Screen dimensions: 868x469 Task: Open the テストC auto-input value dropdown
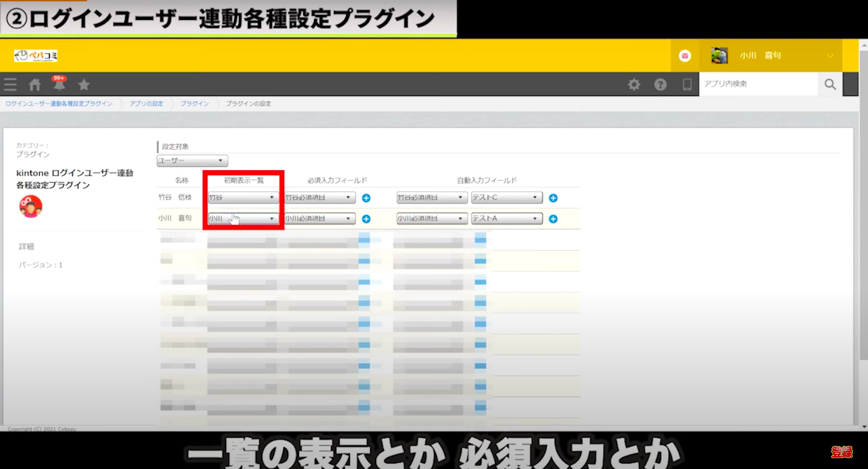(506, 198)
